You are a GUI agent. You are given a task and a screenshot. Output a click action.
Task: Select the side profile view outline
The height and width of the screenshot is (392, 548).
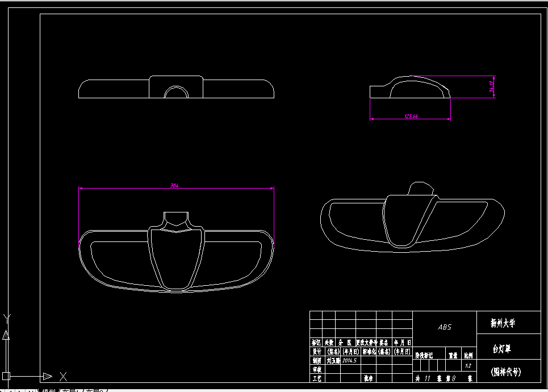(411, 87)
